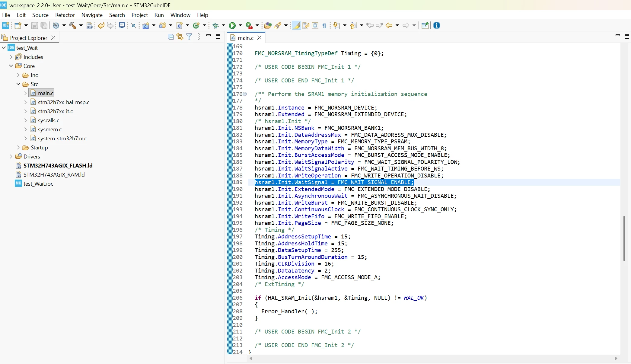This screenshot has height=364, width=631.
Task: Click the Pin Editor icon
Action: click(425, 26)
